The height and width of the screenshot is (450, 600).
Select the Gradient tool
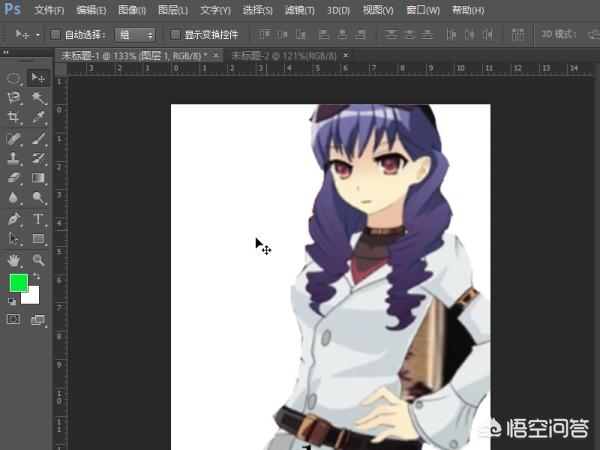point(38,178)
